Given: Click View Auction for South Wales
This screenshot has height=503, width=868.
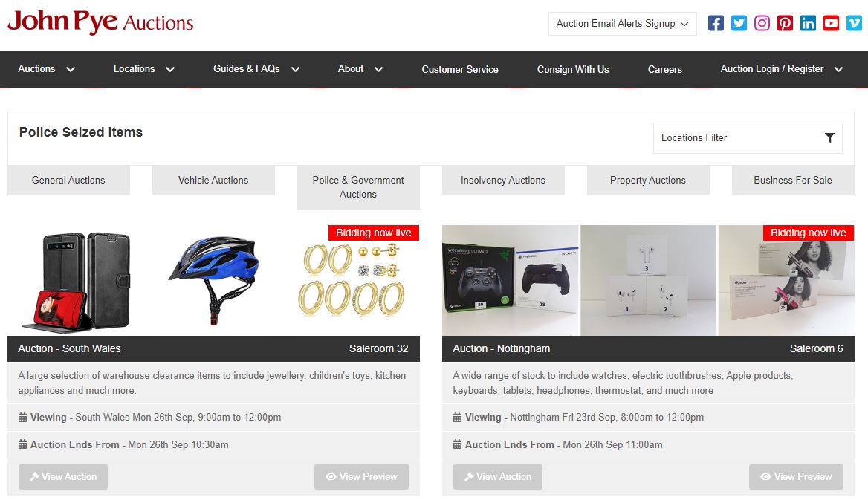Looking at the screenshot, I should point(63,476).
